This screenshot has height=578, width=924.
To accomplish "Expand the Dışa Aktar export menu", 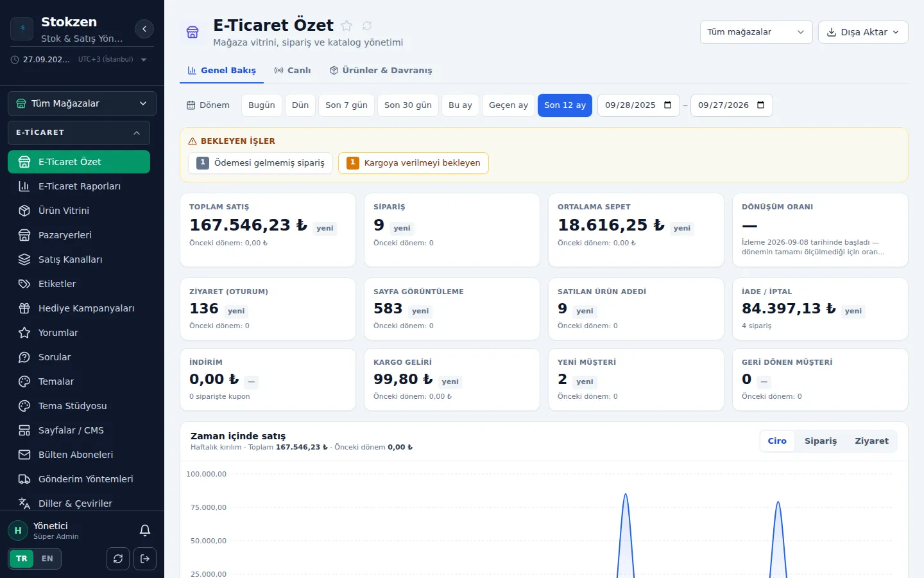I will click(x=863, y=32).
